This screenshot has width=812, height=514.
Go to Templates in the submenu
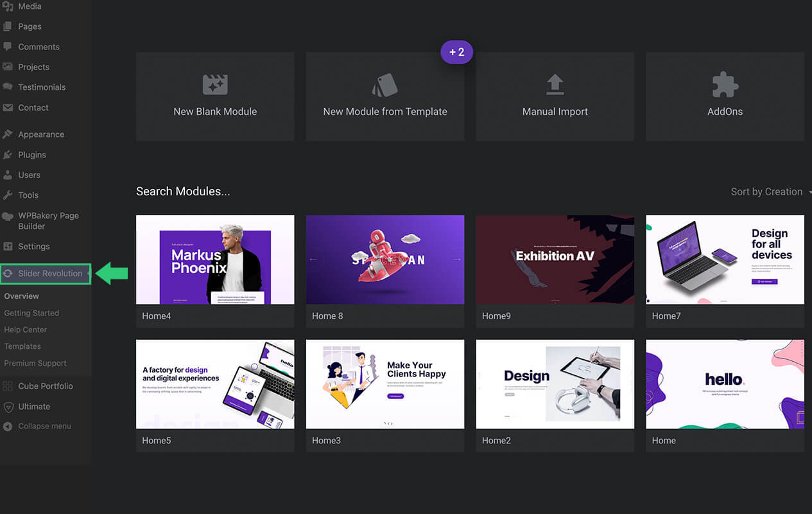pos(22,346)
